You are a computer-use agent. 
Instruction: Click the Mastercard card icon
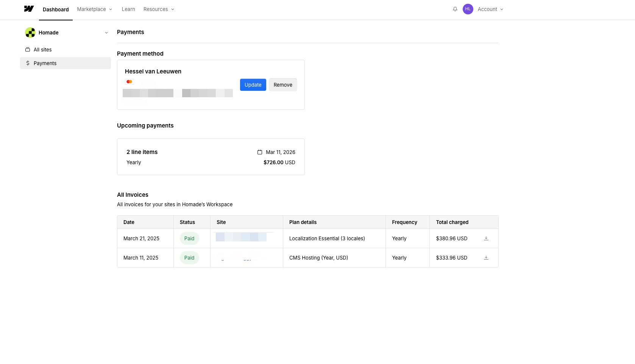click(x=129, y=82)
